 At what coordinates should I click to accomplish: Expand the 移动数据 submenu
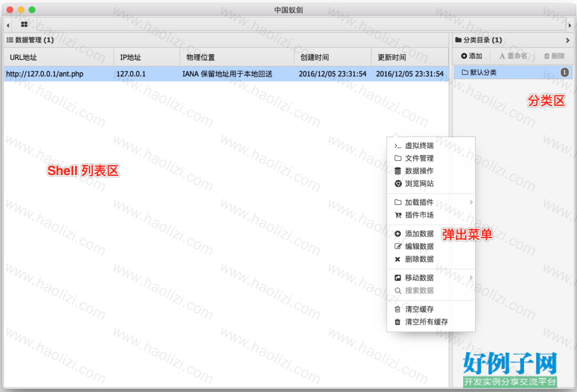[431, 278]
